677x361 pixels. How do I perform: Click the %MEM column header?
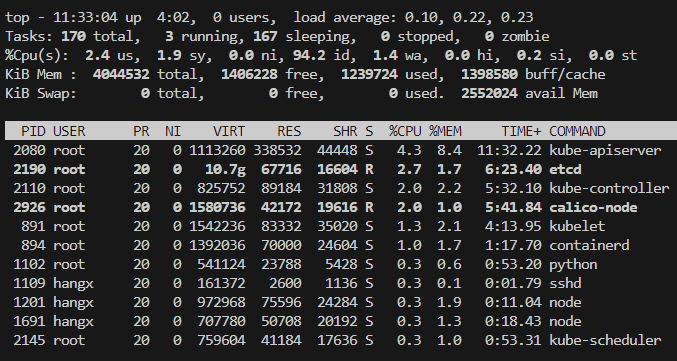pyautogui.click(x=445, y=131)
